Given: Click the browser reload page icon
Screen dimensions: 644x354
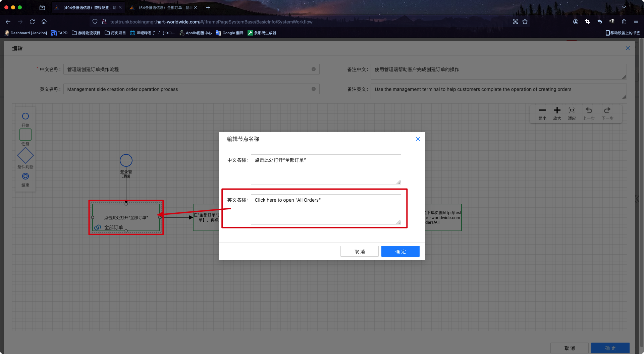Looking at the screenshot, I should 32,21.
